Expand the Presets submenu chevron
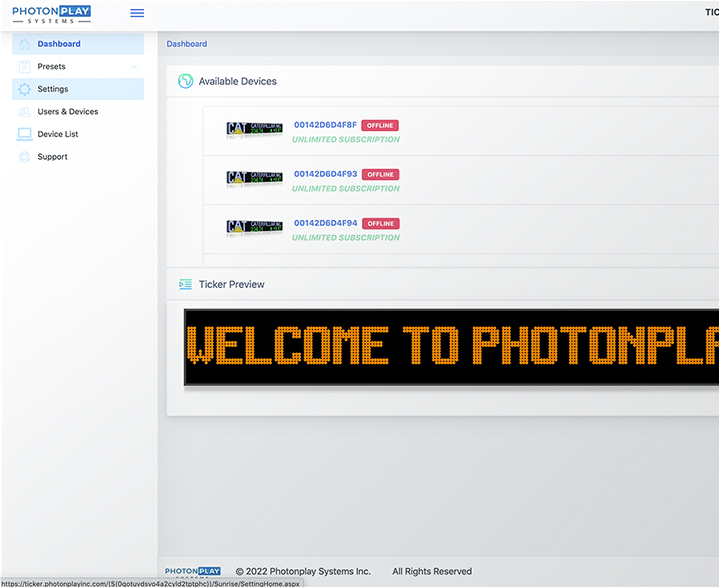 pyautogui.click(x=134, y=67)
